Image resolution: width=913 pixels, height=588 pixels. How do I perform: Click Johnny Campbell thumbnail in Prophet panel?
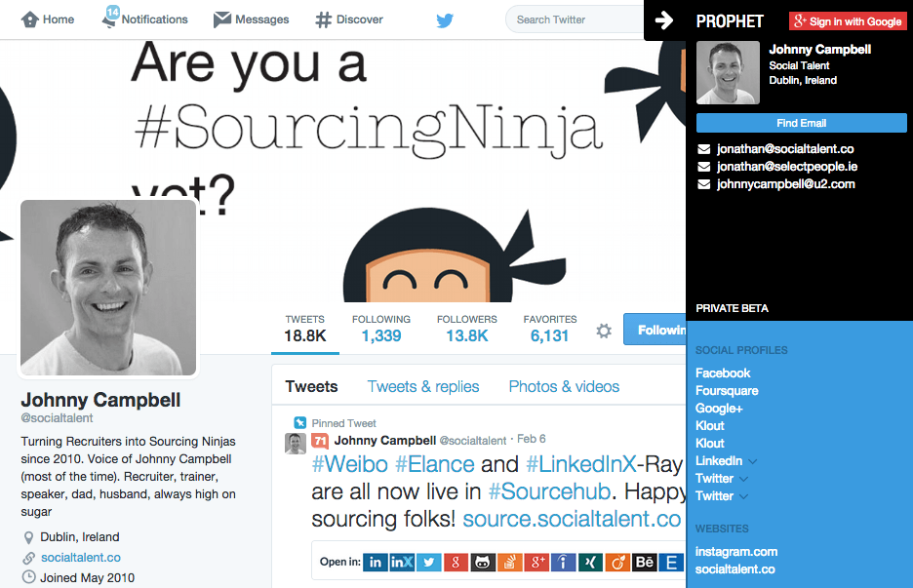[728, 73]
